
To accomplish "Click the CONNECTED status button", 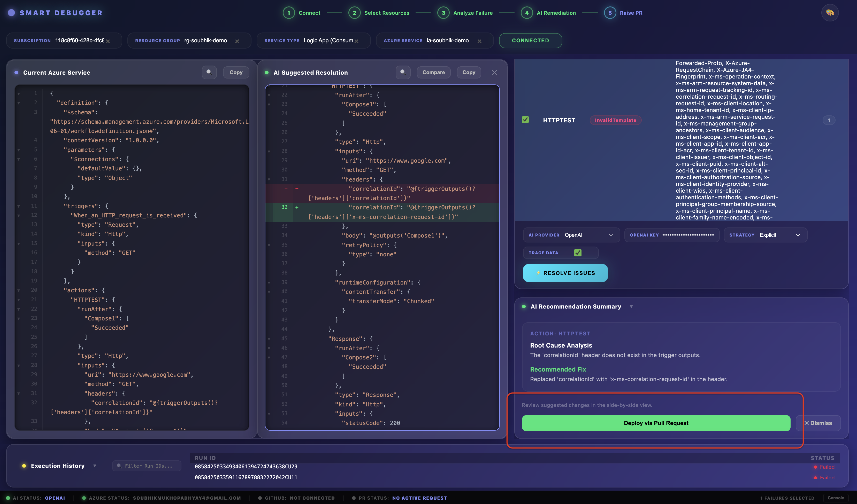I will coord(530,41).
